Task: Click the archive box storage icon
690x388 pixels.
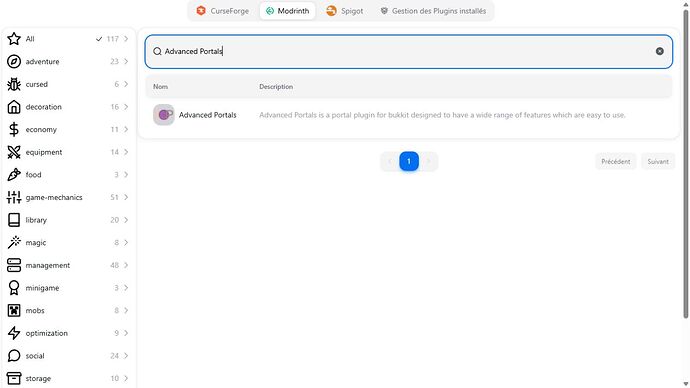Action: pyautogui.click(x=14, y=378)
